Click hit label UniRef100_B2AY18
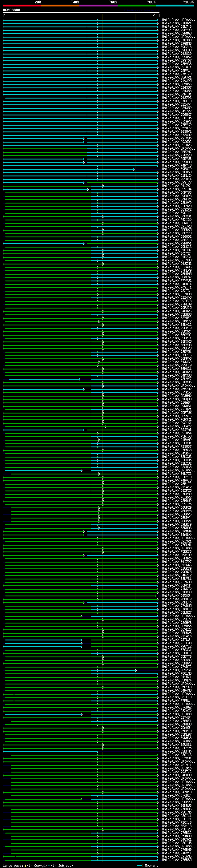 click(x=177, y=477)
